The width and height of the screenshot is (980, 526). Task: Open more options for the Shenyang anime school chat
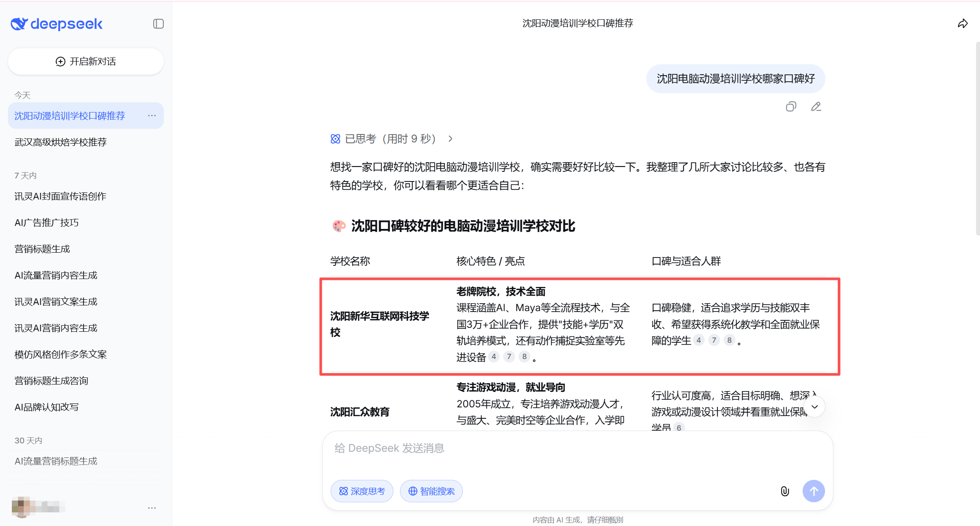[x=152, y=116]
